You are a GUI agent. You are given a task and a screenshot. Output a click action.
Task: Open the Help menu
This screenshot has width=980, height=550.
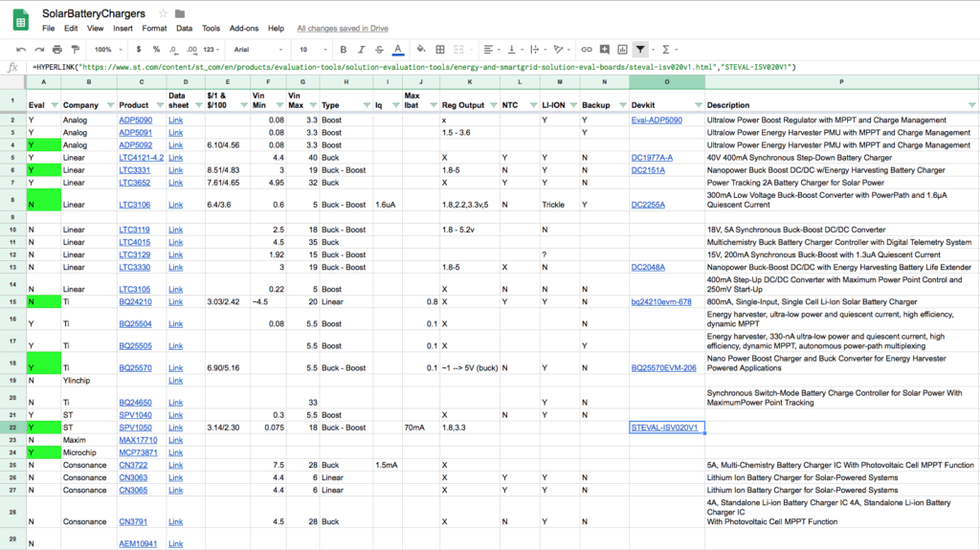(x=276, y=28)
